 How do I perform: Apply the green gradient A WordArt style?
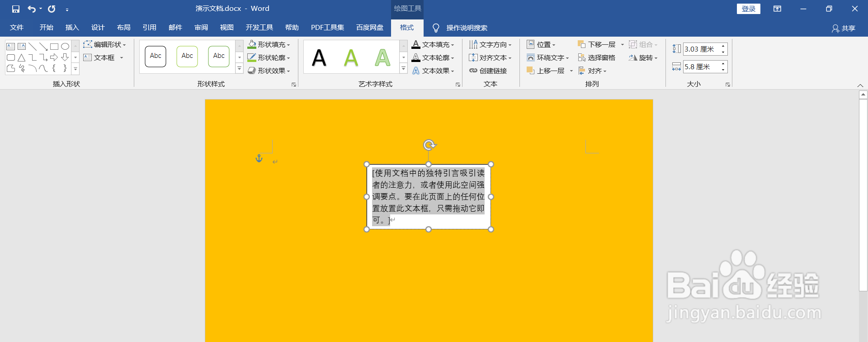point(382,57)
